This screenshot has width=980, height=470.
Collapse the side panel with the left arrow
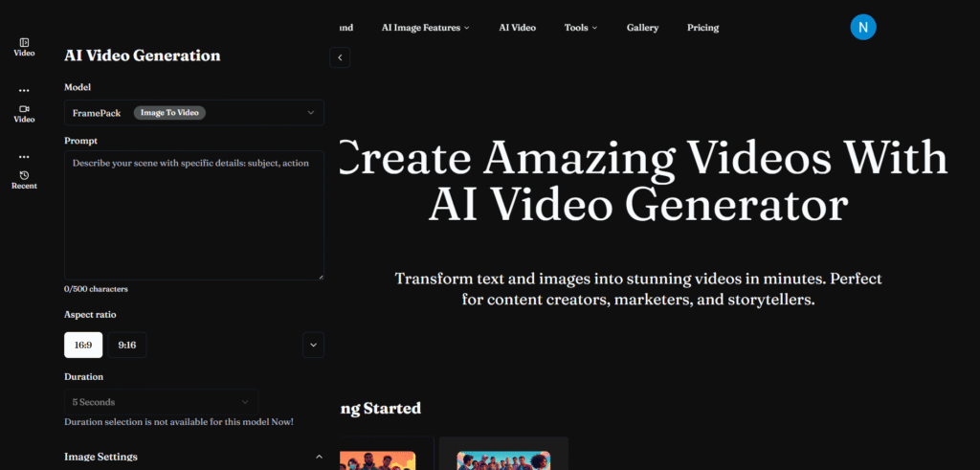(340, 57)
